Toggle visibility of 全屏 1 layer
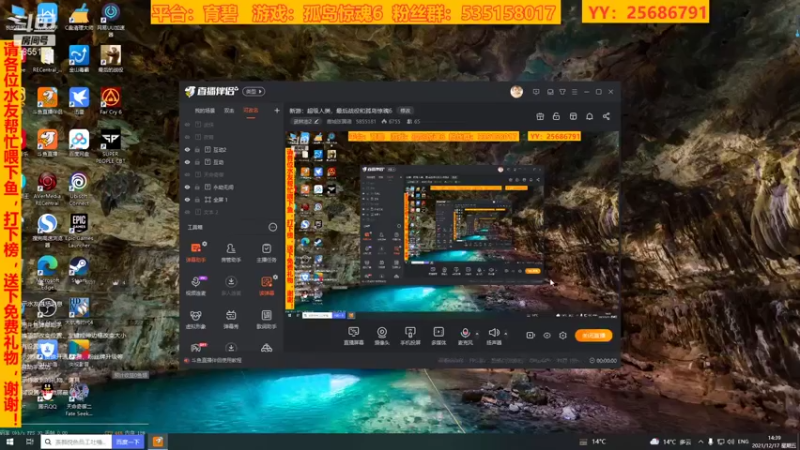Image resolution: width=800 pixels, height=450 pixels. 187,199
